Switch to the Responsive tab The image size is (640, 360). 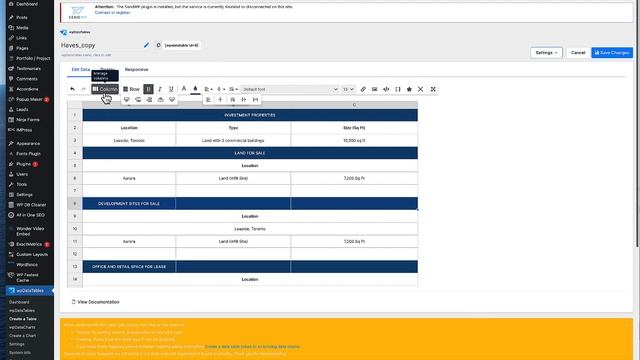(x=136, y=69)
